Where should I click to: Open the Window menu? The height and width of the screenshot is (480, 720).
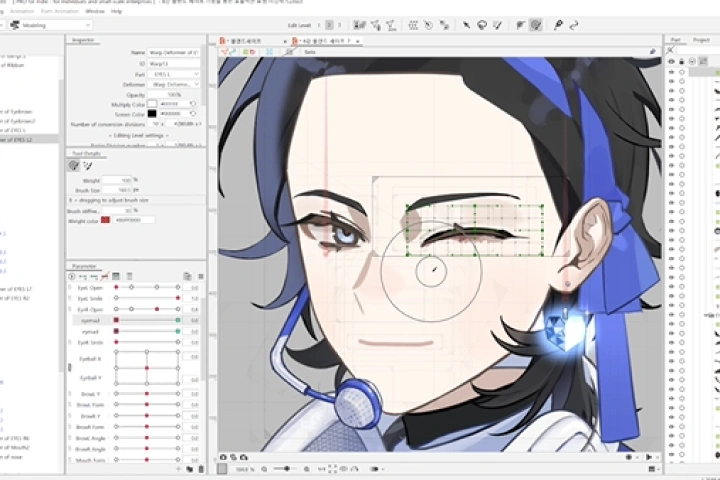(95, 11)
